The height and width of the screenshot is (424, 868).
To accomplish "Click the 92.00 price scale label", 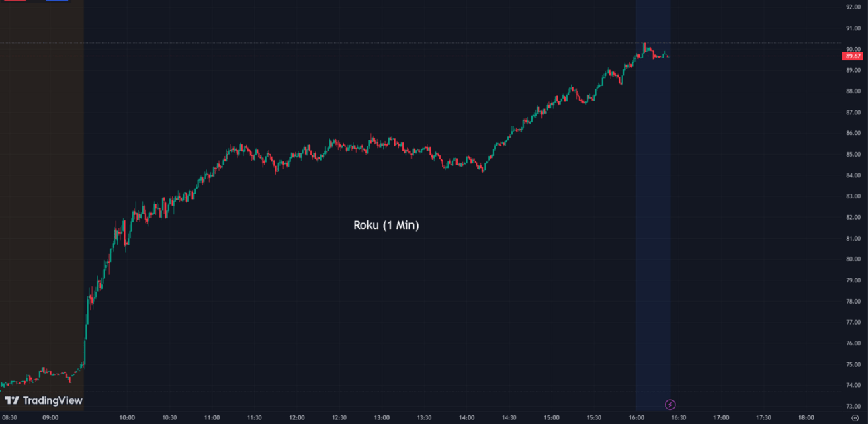I will (853, 7).
